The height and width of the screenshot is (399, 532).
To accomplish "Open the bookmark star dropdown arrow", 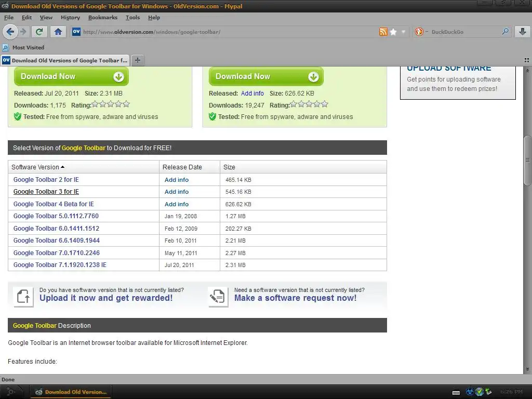I will (x=403, y=32).
